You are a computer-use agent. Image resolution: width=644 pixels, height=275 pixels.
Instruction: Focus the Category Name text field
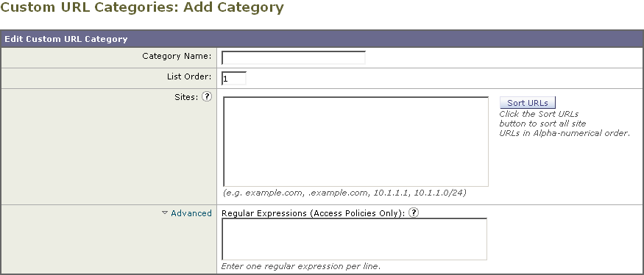point(293,57)
